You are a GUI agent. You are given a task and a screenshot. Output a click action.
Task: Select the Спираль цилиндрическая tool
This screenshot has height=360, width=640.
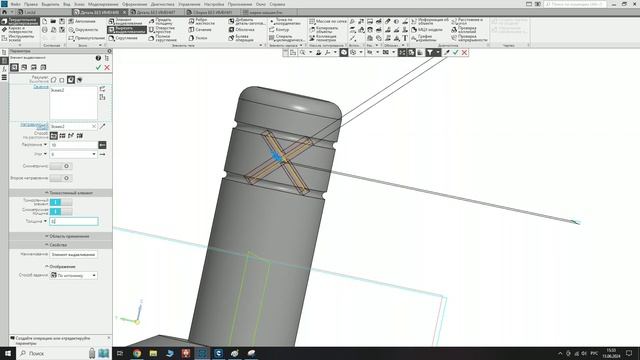pyautogui.click(x=287, y=38)
